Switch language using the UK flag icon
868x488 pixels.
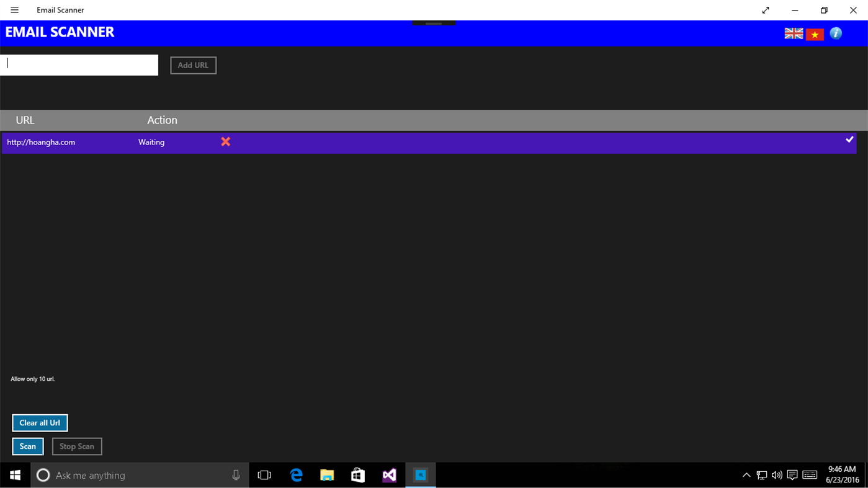pos(794,33)
